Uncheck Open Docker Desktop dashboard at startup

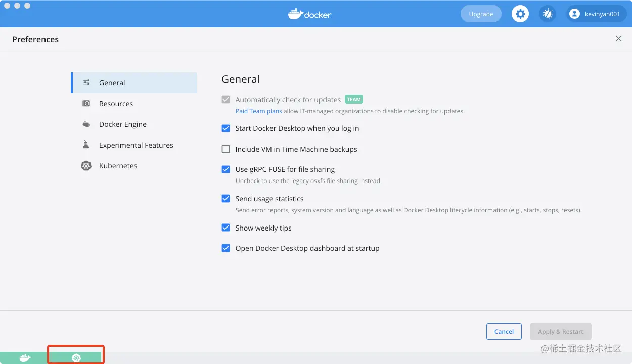(226, 248)
